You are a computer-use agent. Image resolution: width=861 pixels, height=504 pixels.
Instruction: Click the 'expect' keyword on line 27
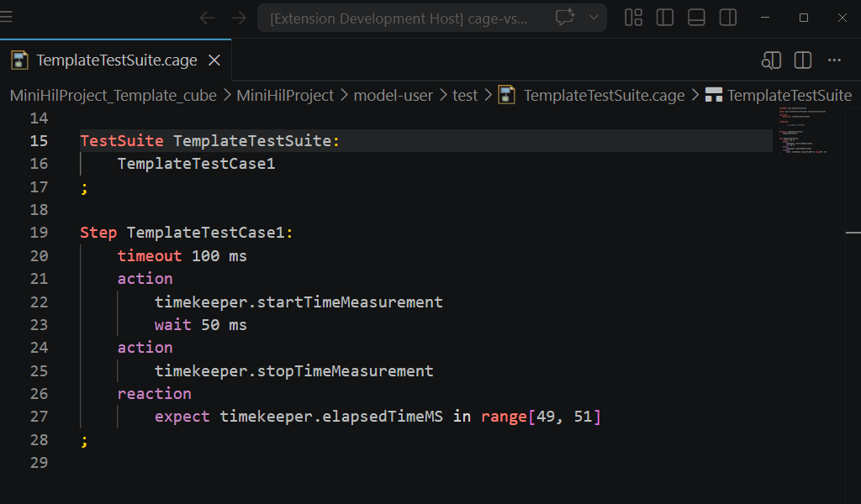click(x=182, y=417)
